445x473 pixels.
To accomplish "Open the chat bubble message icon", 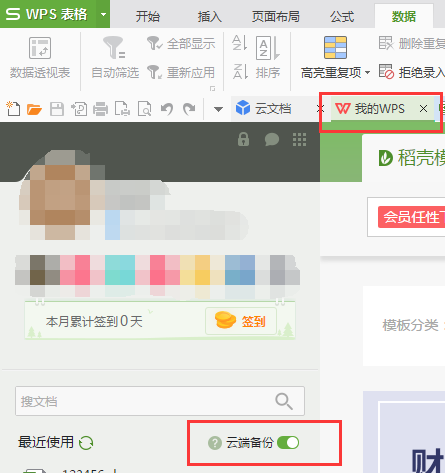I will click(x=272, y=139).
